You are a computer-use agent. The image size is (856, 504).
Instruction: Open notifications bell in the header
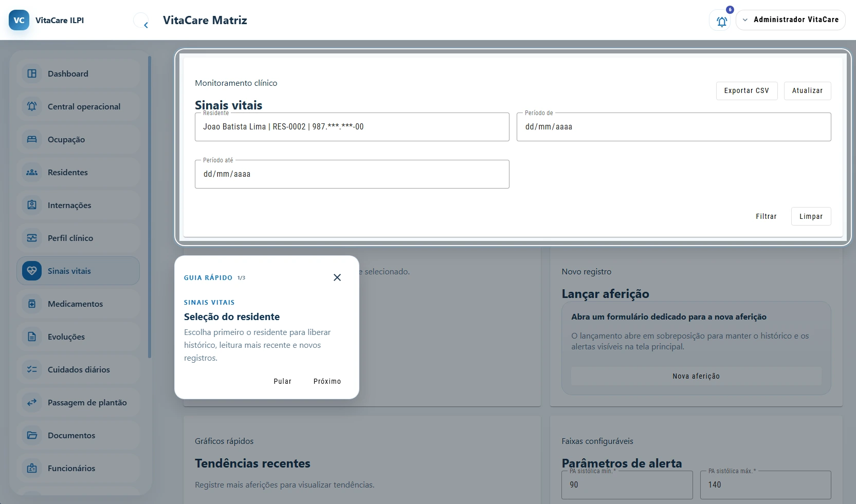[x=721, y=21]
